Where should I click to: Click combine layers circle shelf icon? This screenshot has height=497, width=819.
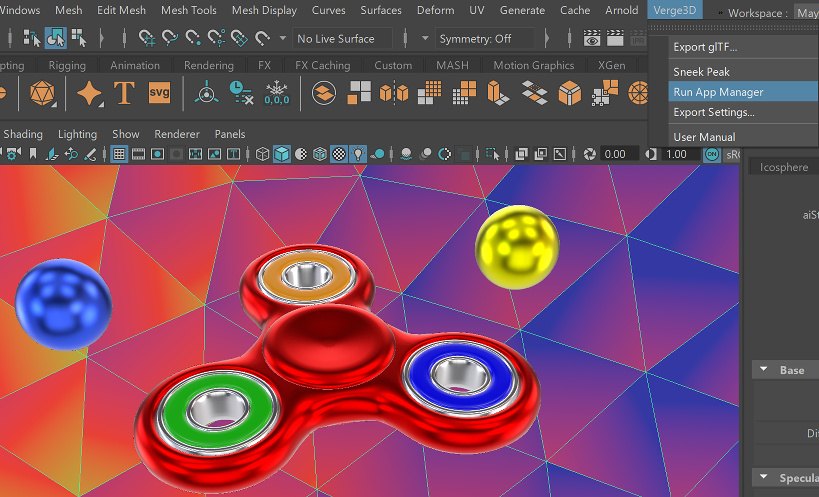(x=324, y=93)
